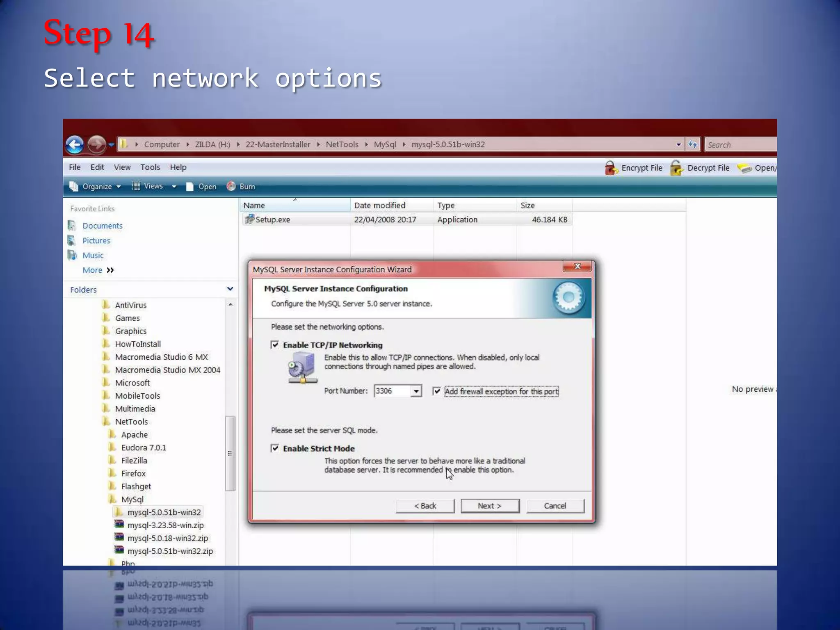Viewport: 840px width, 630px height.
Task: Close the MySQL wizard dialog
Action: click(577, 266)
